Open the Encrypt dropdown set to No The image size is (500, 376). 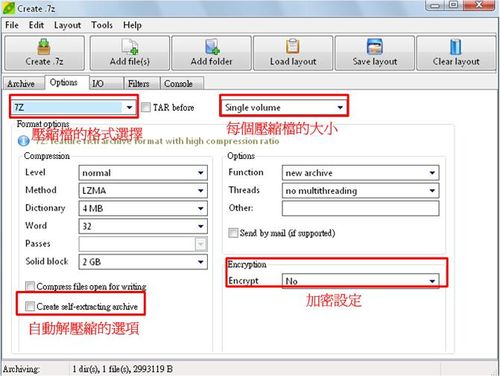[361, 281]
